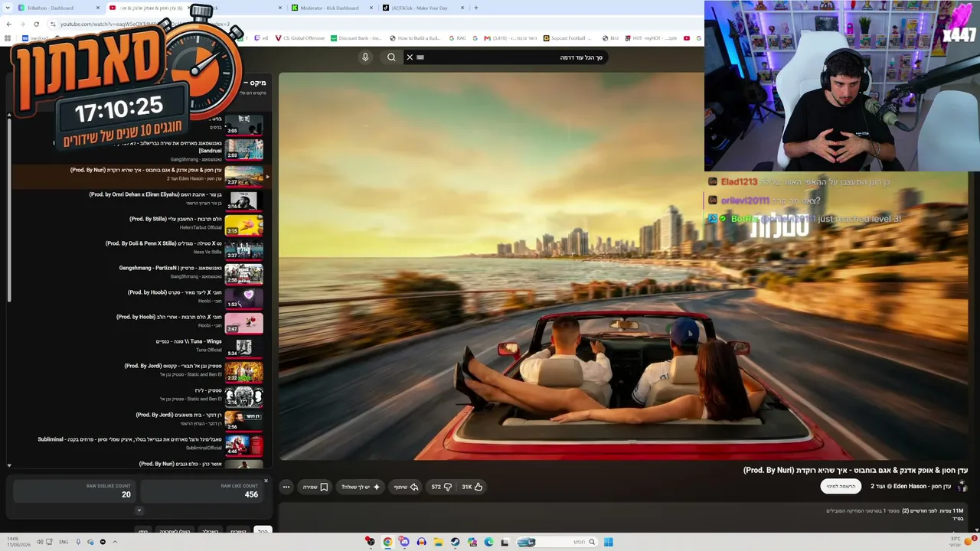Clear the YouTube search box text

click(410, 57)
